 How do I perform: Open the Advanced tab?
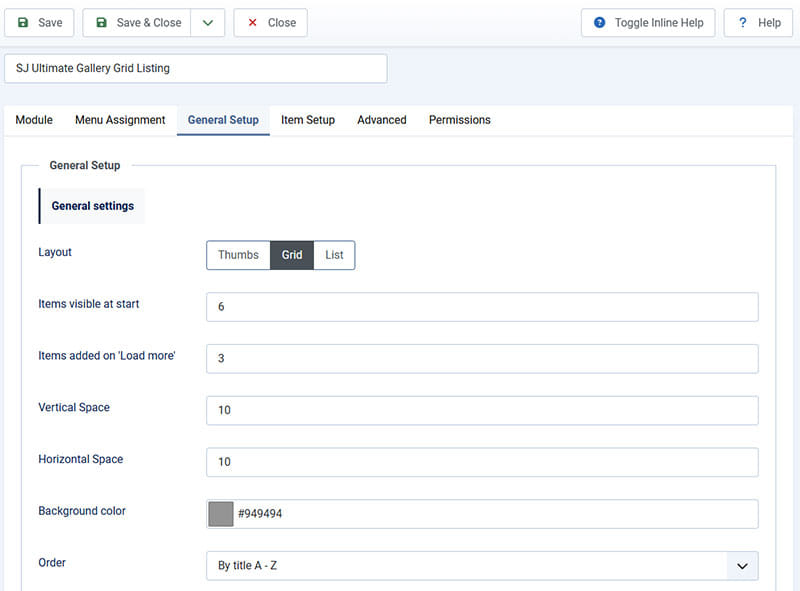[382, 120]
